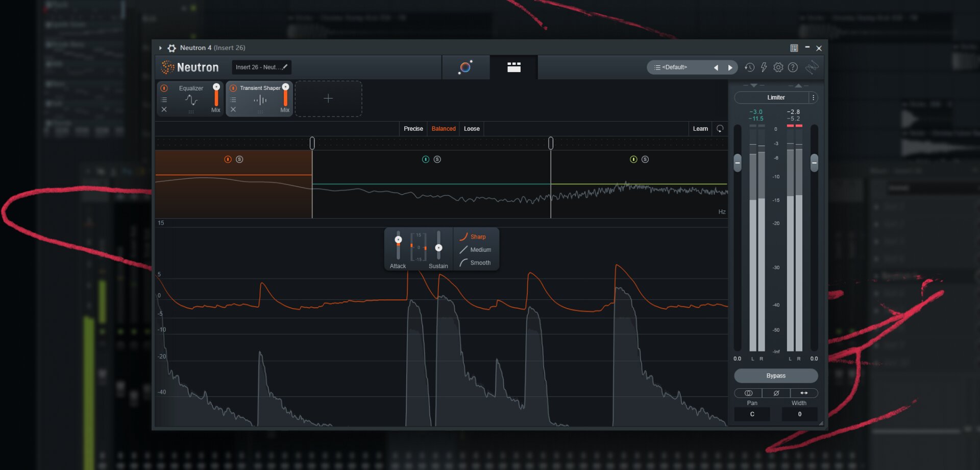Click the Pan value field showing C
Image resolution: width=980 pixels, height=470 pixels.
[x=752, y=414]
